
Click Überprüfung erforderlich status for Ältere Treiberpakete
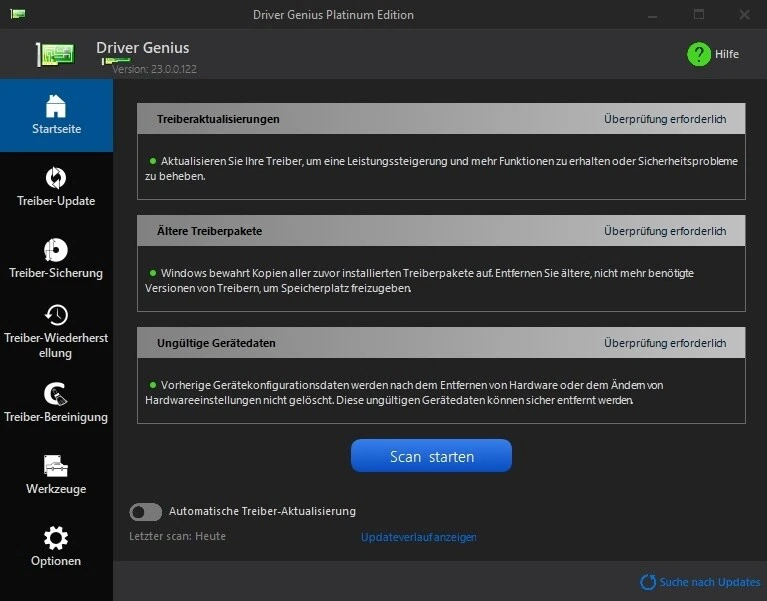point(665,231)
